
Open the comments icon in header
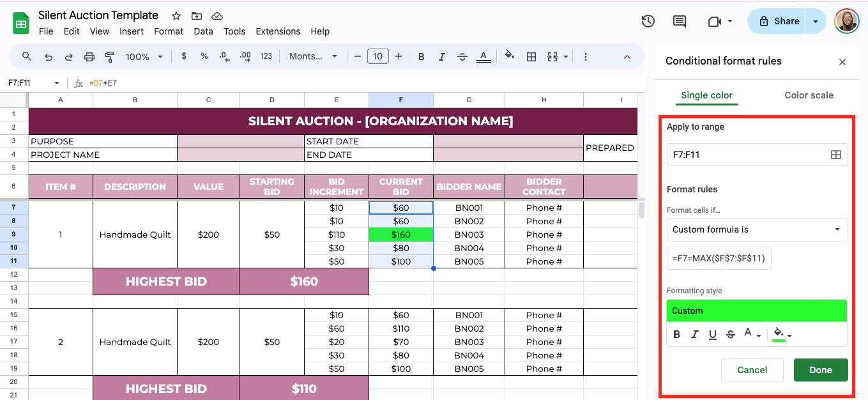pyautogui.click(x=680, y=21)
